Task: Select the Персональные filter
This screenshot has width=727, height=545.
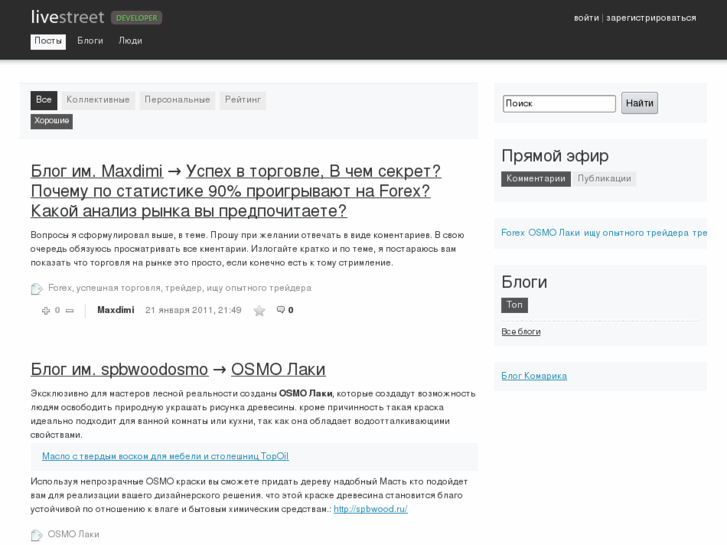Action: click(177, 100)
